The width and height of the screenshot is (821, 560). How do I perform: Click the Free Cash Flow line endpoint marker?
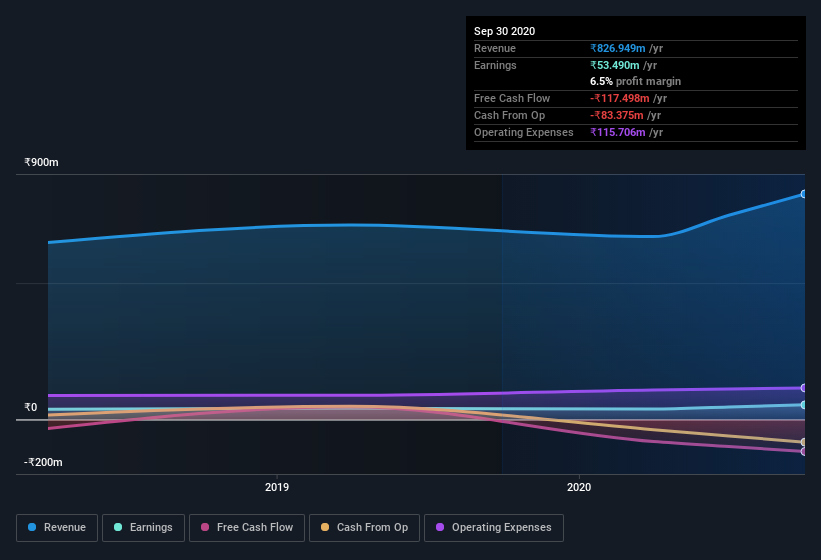pyautogui.click(x=803, y=451)
